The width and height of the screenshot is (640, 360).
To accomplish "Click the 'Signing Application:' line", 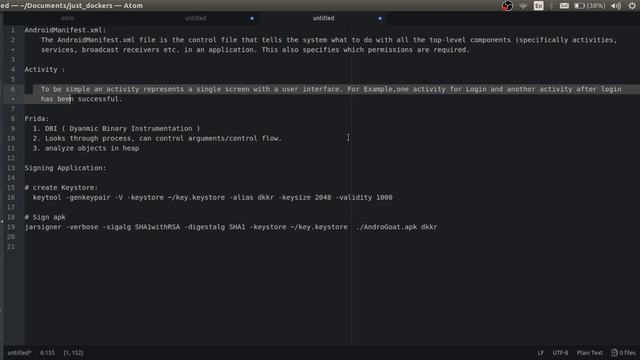I will point(65,168).
